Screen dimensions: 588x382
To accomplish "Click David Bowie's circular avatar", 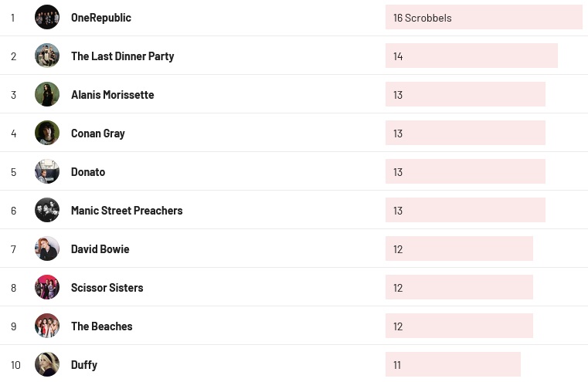I will [47, 248].
